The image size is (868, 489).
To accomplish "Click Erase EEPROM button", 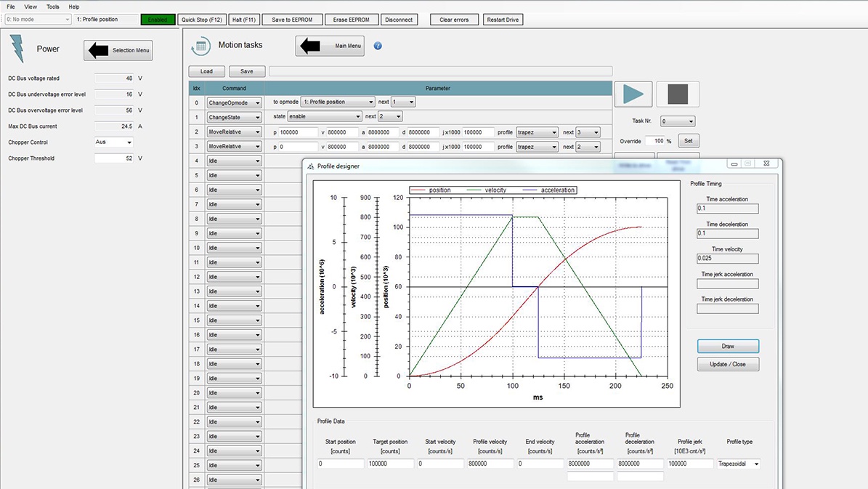I will point(351,20).
